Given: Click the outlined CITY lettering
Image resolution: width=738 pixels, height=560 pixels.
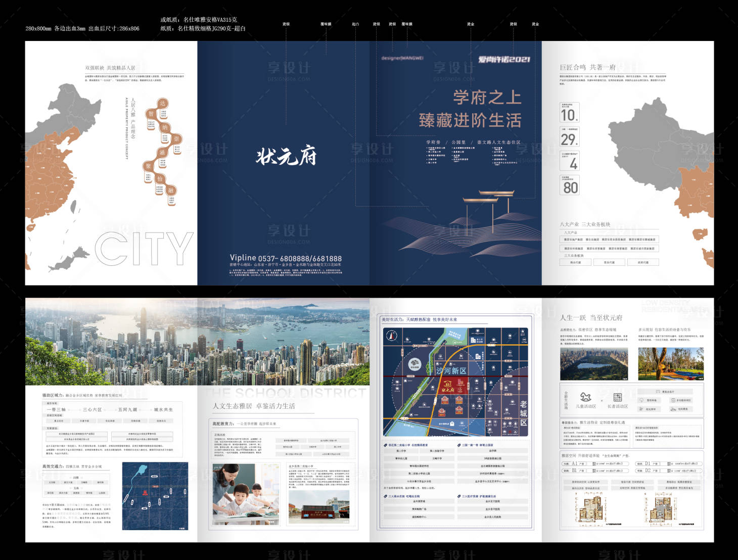Looking at the screenshot, I should click(144, 249).
